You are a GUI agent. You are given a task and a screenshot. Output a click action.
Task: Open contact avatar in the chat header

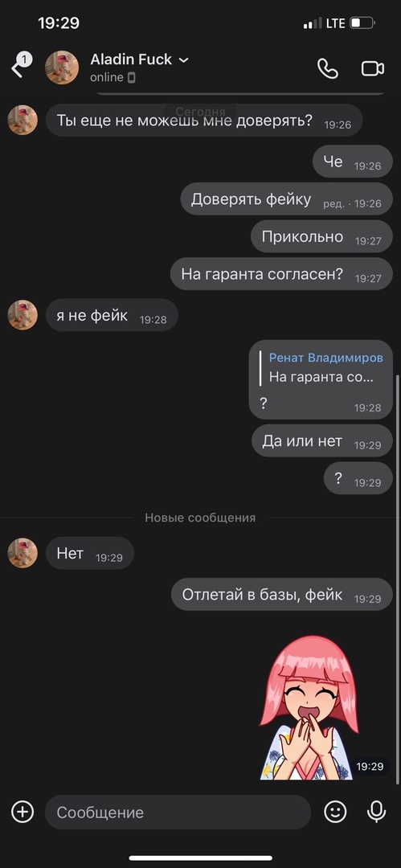tap(62, 68)
